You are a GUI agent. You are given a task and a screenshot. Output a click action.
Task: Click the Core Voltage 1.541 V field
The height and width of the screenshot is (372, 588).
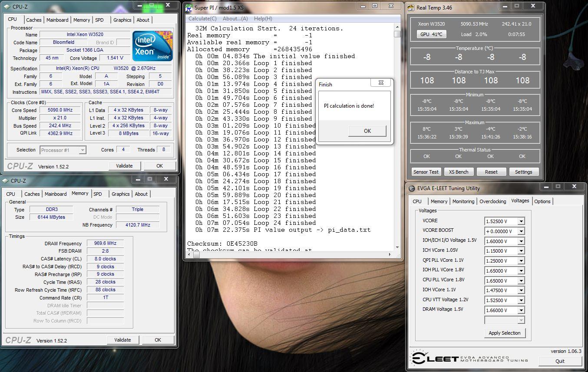(x=115, y=58)
